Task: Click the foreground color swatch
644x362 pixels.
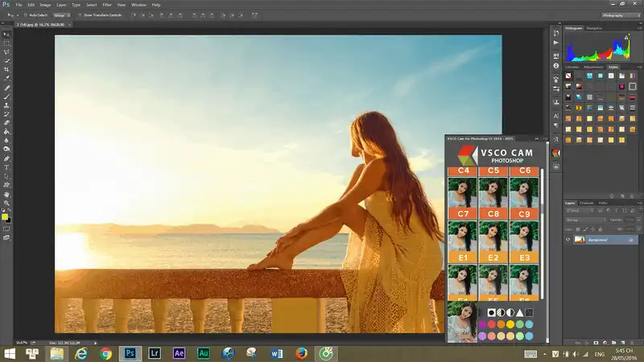Action: (5, 215)
